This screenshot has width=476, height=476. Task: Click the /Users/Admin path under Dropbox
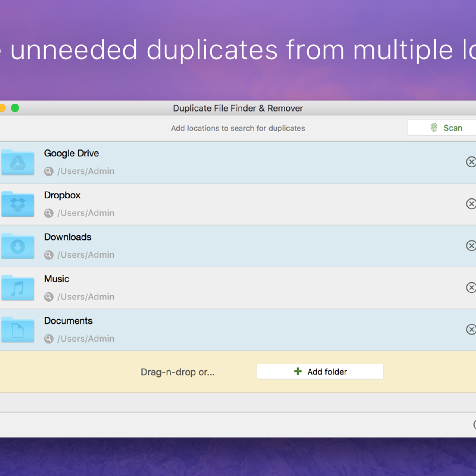tap(86, 213)
